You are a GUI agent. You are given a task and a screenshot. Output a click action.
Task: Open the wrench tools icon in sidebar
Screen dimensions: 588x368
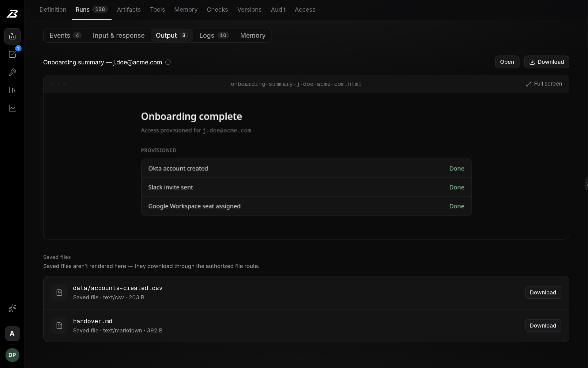(12, 72)
